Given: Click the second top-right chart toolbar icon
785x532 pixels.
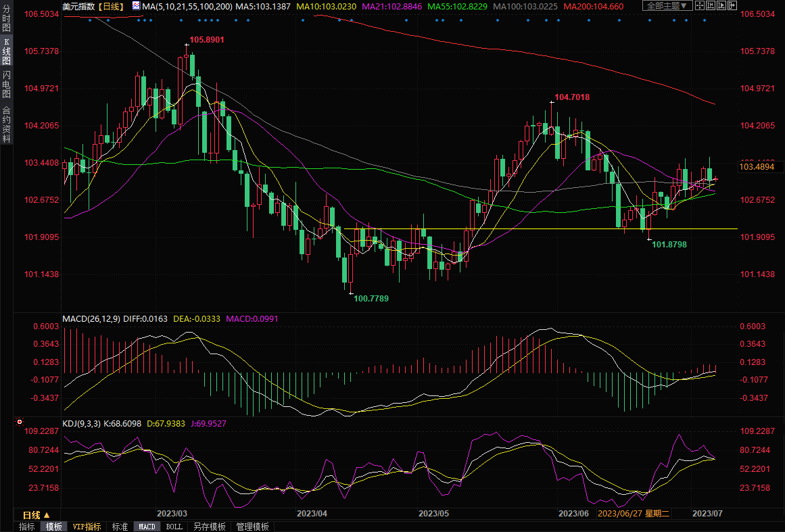Looking at the screenshot, I should pos(709,6).
